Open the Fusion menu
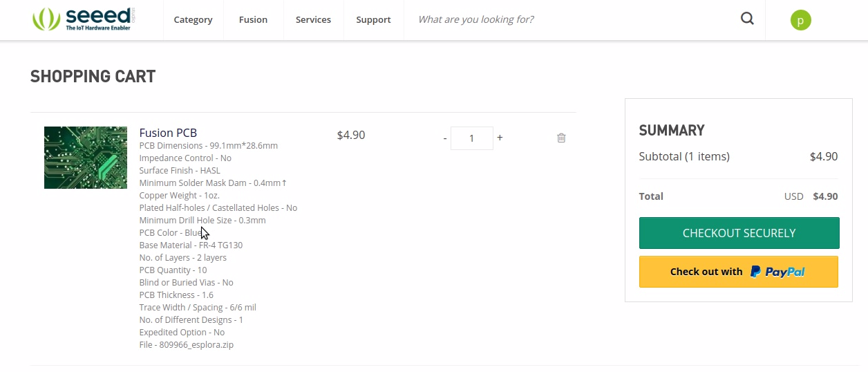Viewport: 868px width, 372px height. coord(253,19)
